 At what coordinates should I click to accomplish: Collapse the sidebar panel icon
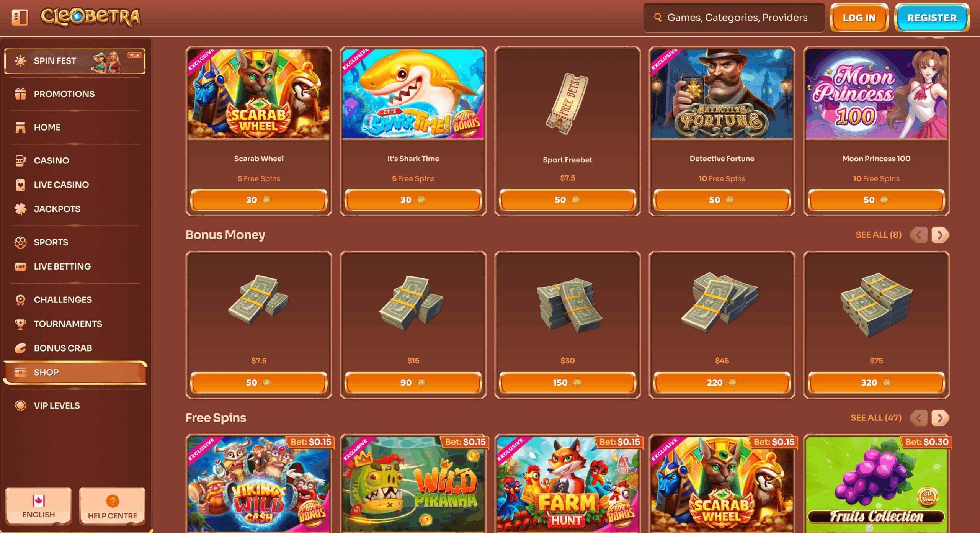tap(20, 17)
